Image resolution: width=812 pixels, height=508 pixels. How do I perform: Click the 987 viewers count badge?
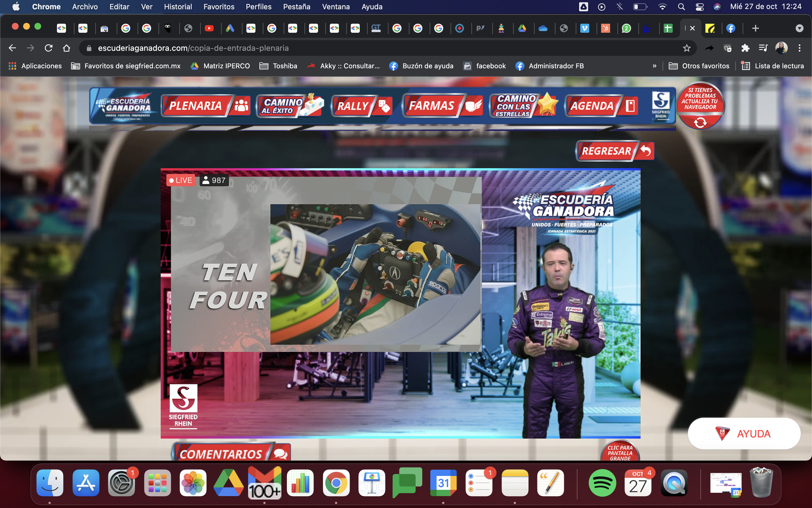(x=214, y=180)
